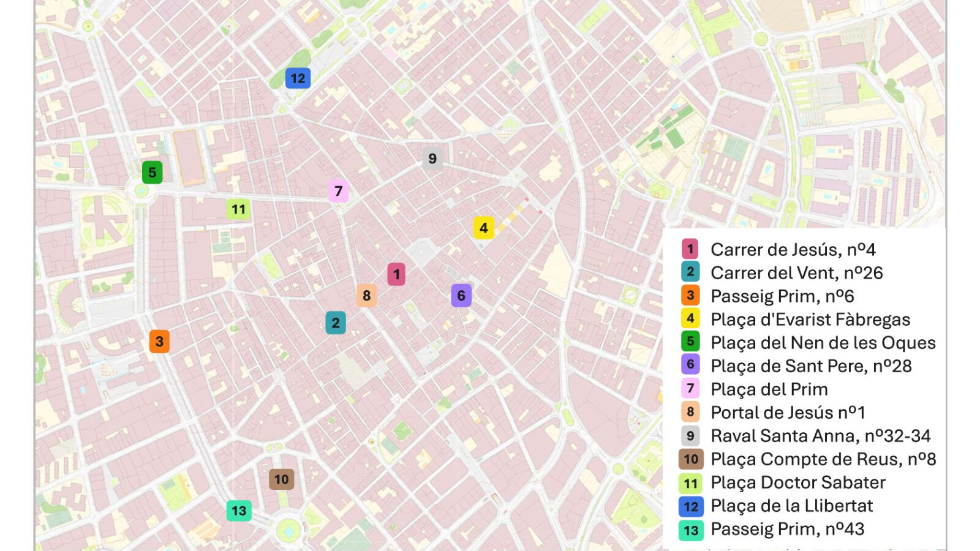Click the legend swatch numbered 1

[690, 249]
